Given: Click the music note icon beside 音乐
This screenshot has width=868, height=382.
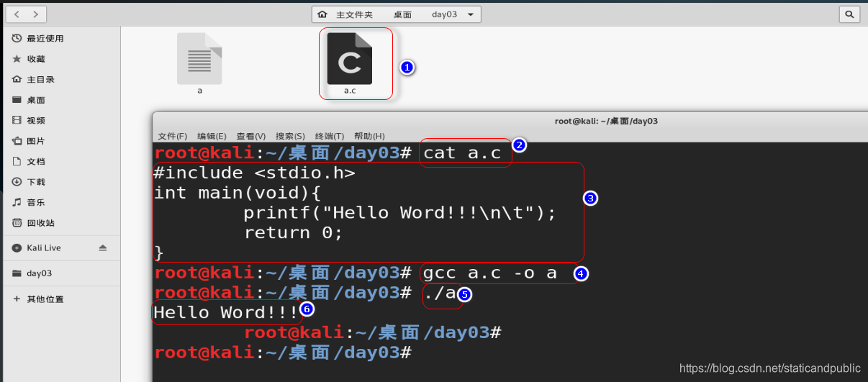Looking at the screenshot, I should click(17, 202).
